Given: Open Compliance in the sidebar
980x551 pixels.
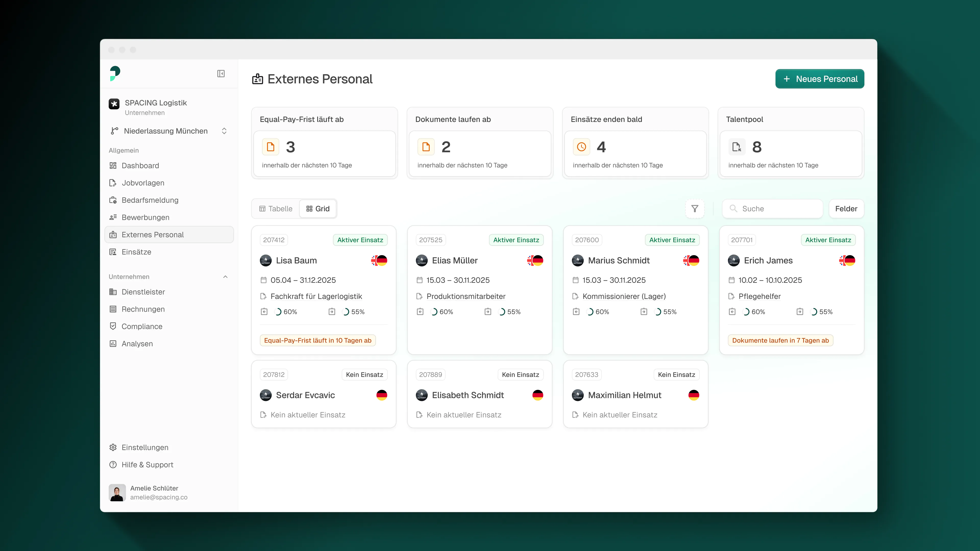Looking at the screenshot, I should click(142, 326).
